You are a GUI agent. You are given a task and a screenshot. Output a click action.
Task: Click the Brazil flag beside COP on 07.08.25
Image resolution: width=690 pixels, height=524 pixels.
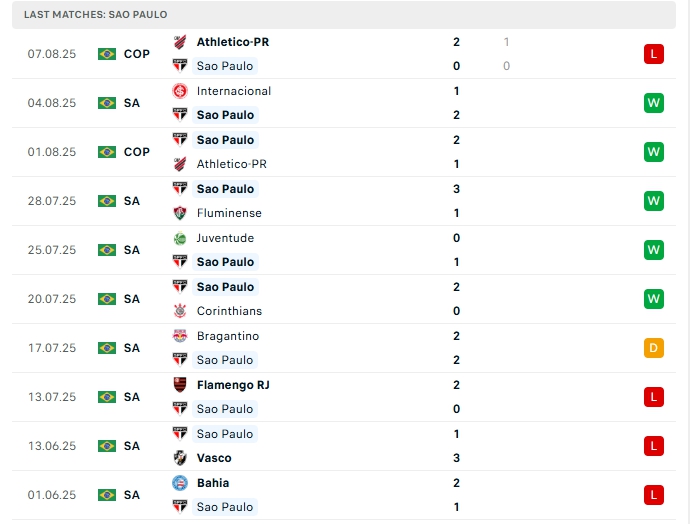pyautogui.click(x=107, y=54)
